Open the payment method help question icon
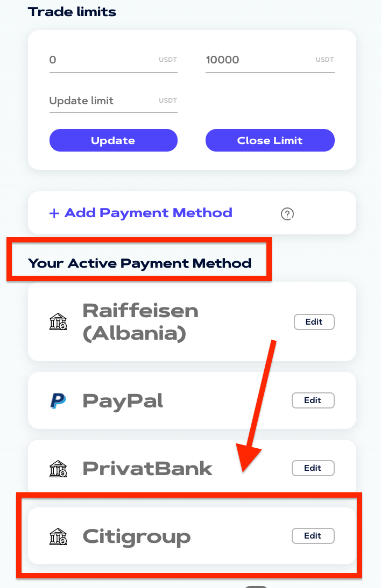This screenshot has width=381, height=588. pyautogui.click(x=287, y=214)
